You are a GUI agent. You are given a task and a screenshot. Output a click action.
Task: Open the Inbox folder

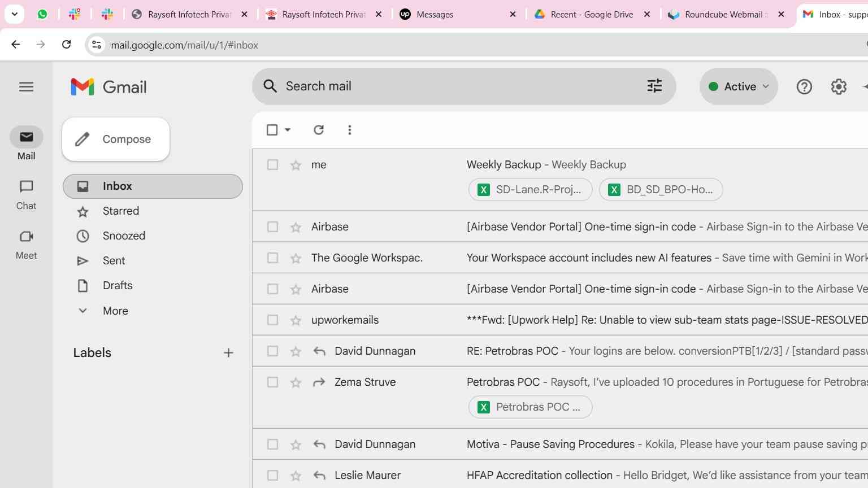(153, 186)
